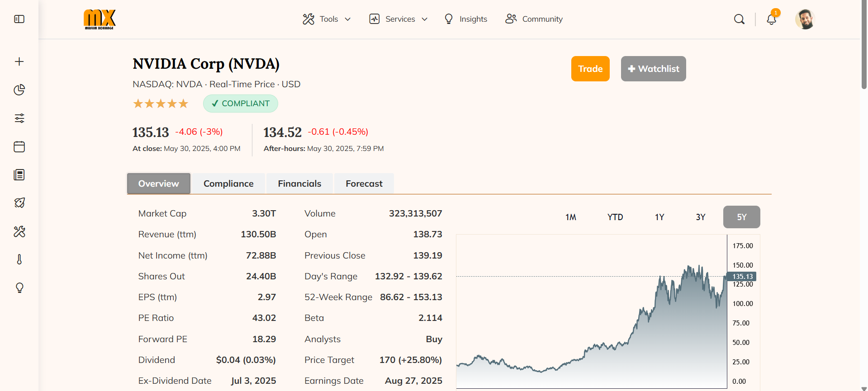Click the Trade button
Screen dimensions: 868x391
590,69
